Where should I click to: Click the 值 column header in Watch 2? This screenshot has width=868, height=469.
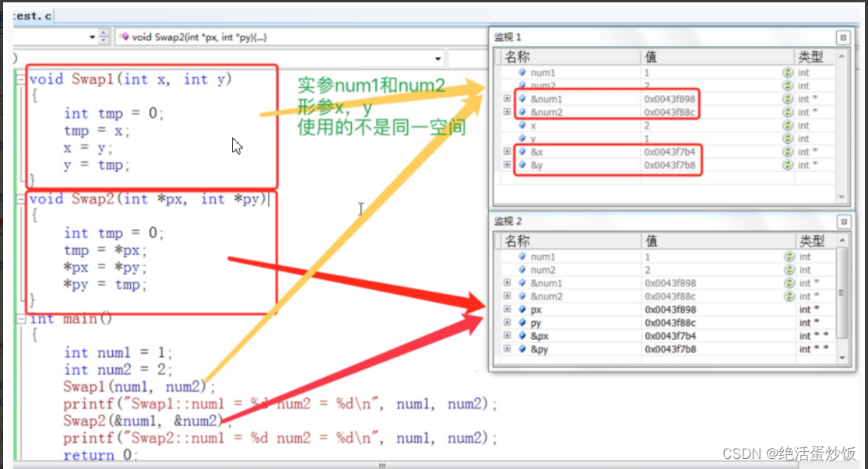718,241
